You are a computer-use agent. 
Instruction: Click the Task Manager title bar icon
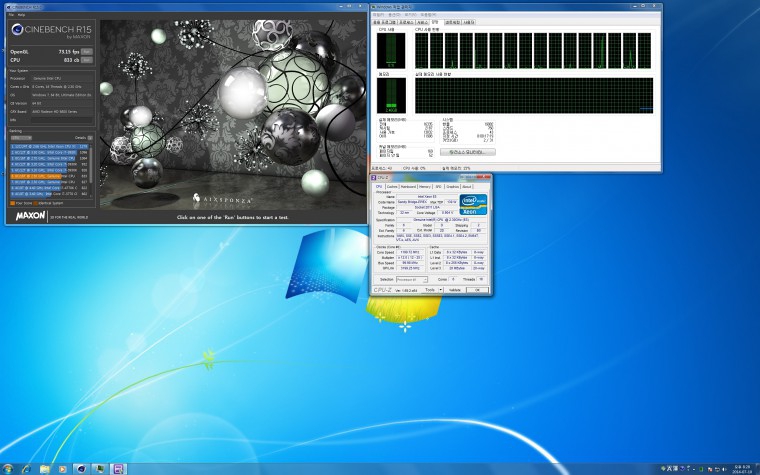click(373, 7)
